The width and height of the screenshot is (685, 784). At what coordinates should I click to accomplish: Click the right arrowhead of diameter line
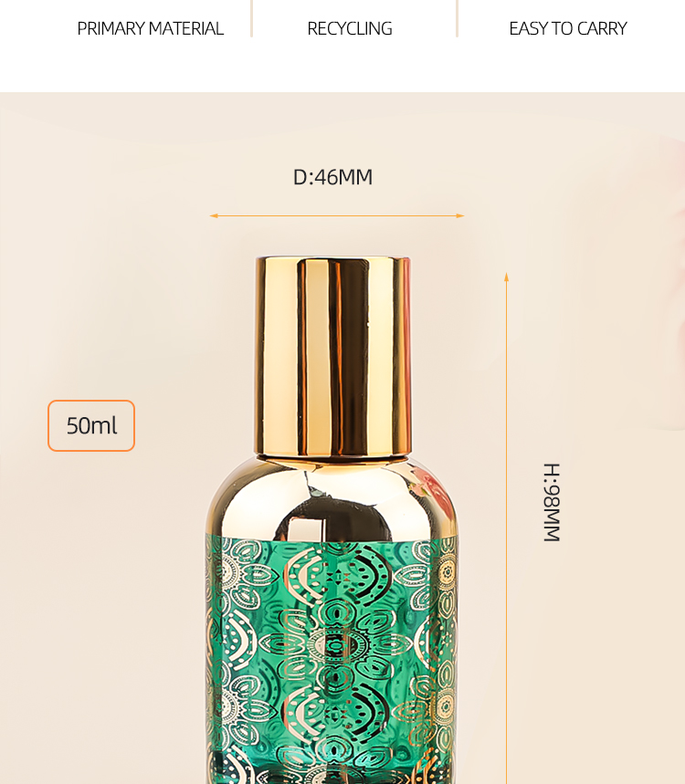click(459, 216)
